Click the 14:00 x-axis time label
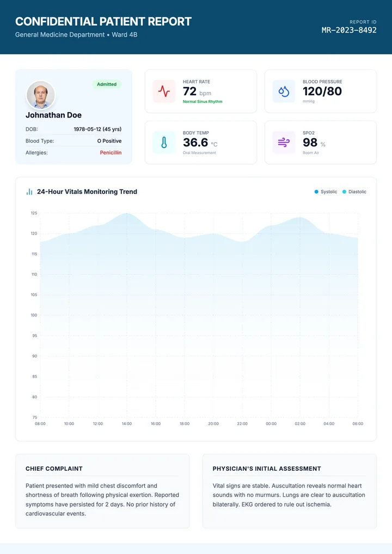Screen dimensions: 392x554 [x=127, y=423]
